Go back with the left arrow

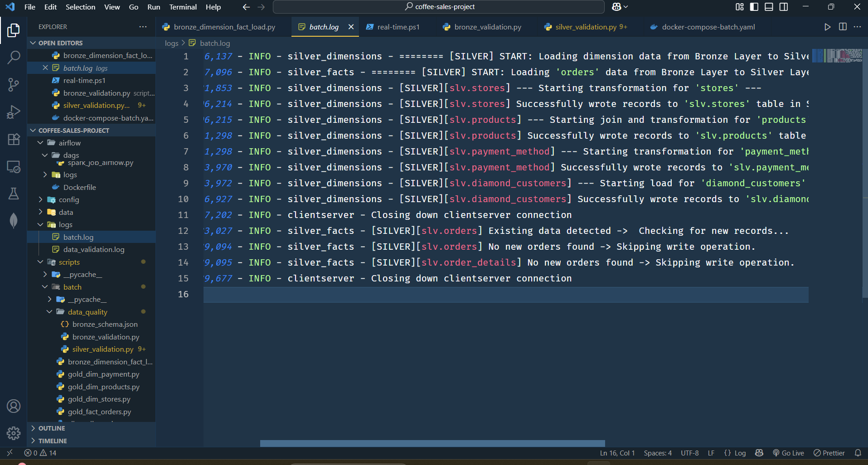(x=246, y=7)
